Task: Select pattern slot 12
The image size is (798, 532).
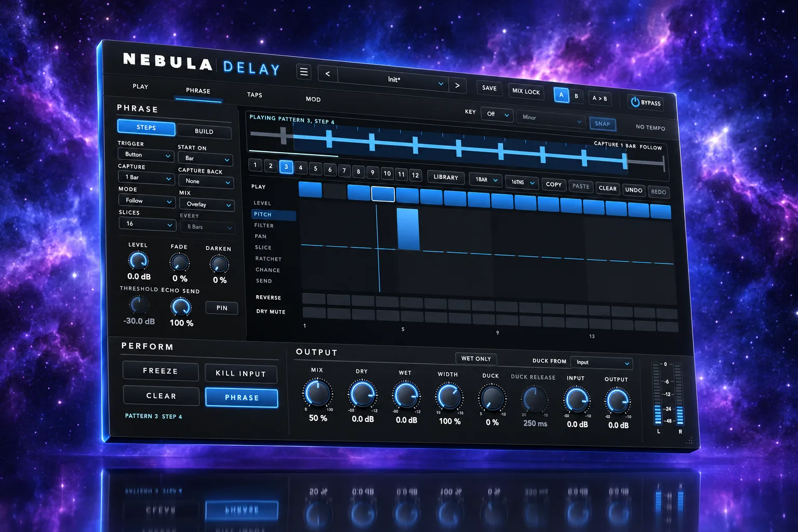Action: pyautogui.click(x=415, y=175)
